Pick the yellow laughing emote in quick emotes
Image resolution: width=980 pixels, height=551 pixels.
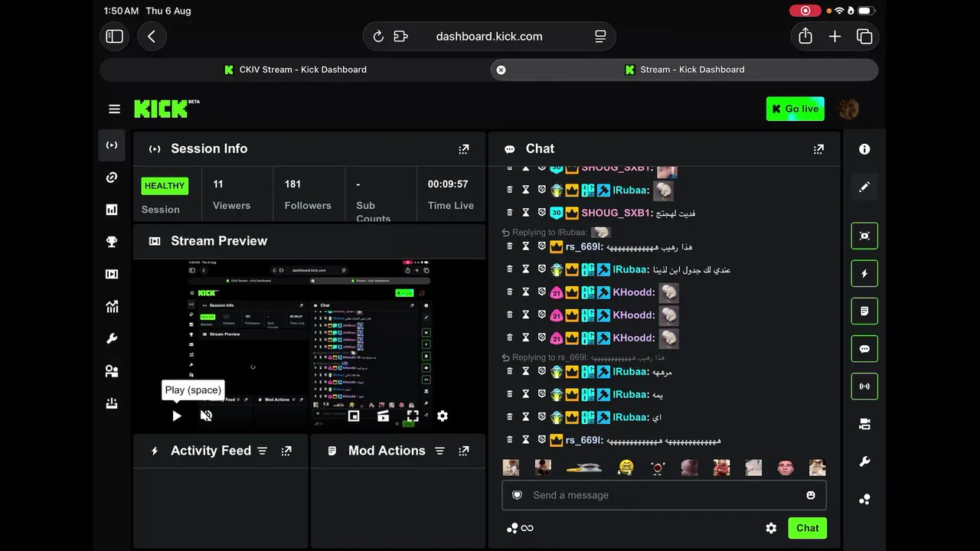pyautogui.click(x=626, y=467)
